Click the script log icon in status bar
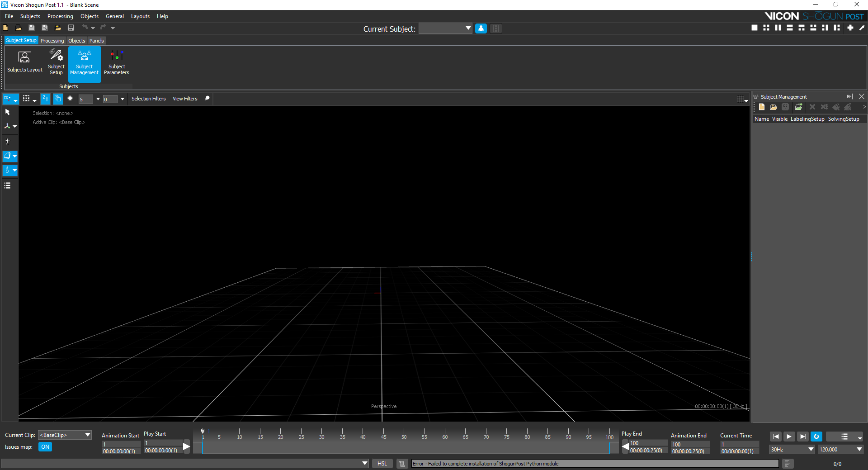Screen dimensions: 868x470 point(402,464)
